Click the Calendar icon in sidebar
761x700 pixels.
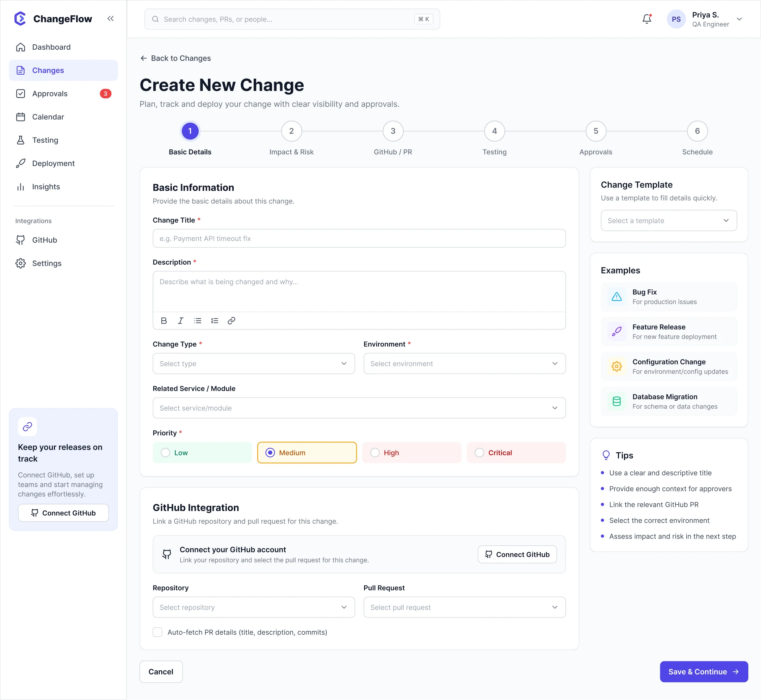coord(21,117)
